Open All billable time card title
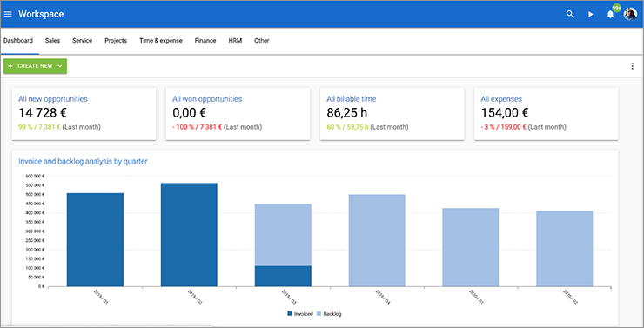The image size is (644, 328). click(x=352, y=99)
